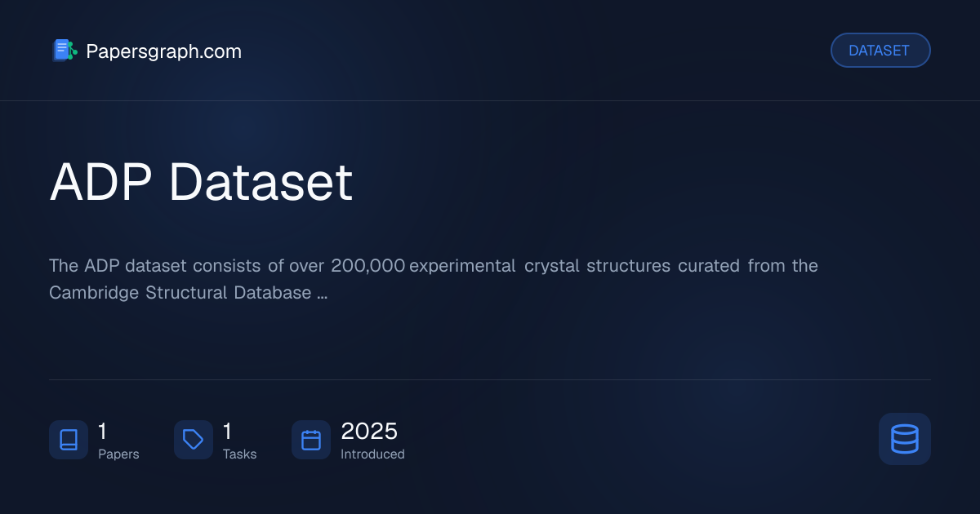Click the calendar icon for Introduced
980x514 pixels.
(x=311, y=440)
